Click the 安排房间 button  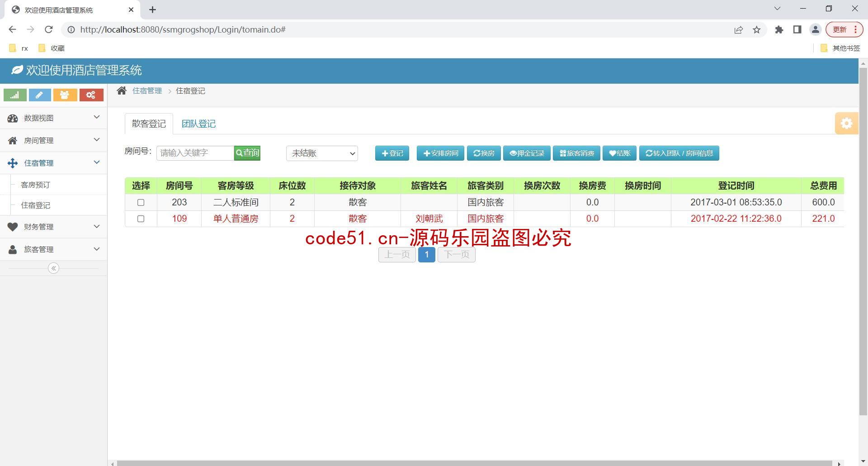[x=440, y=153]
